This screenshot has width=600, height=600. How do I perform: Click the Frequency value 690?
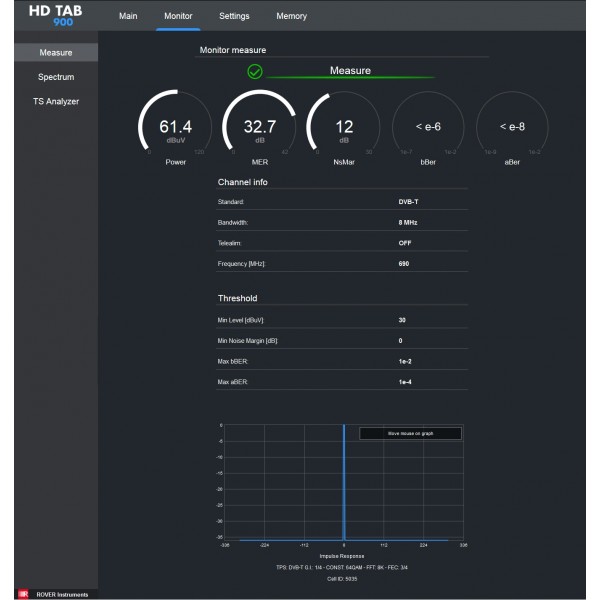[x=404, y=264]
